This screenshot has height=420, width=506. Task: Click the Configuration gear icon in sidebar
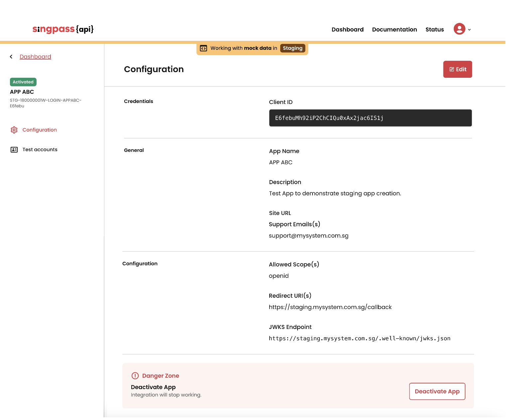click(x=14, y=130)
